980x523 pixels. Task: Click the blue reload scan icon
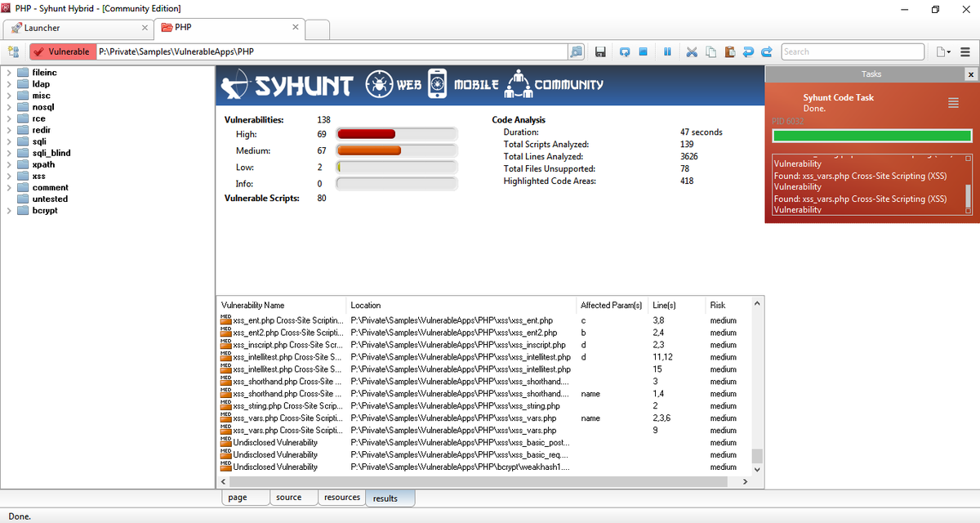click(x=625, y=51)
